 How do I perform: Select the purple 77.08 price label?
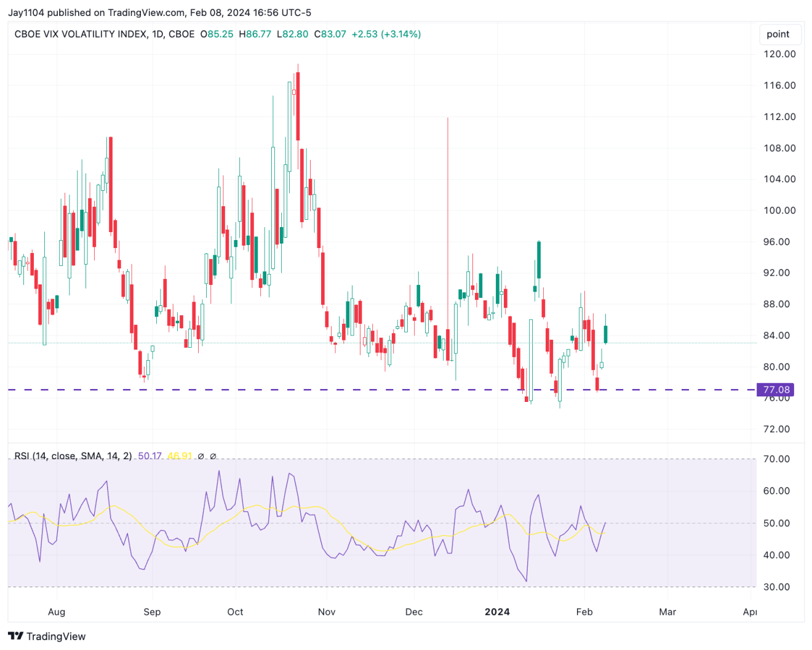[x=776, y=390]
